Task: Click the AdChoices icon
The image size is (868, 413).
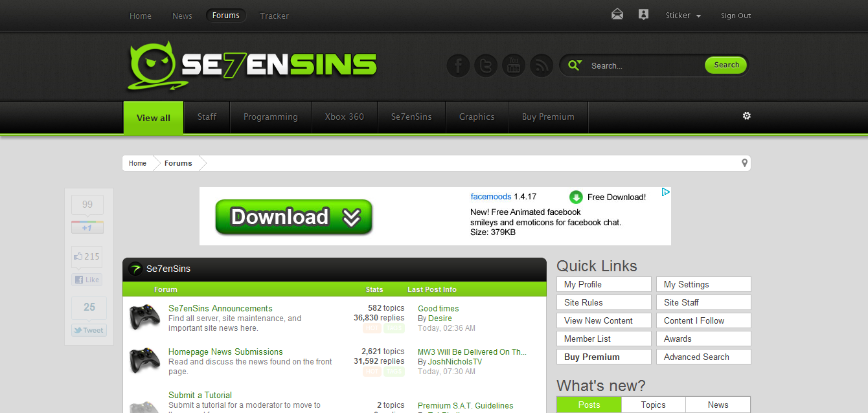Action: (665, 192)
